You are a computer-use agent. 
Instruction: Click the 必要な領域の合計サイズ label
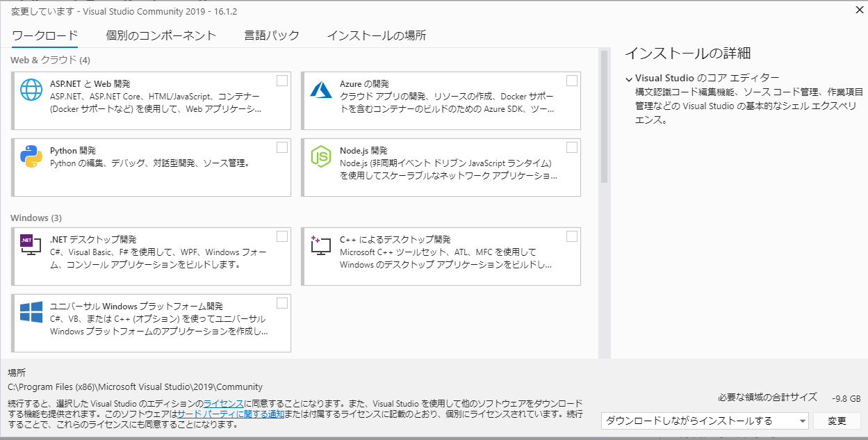tap(767, 398)
